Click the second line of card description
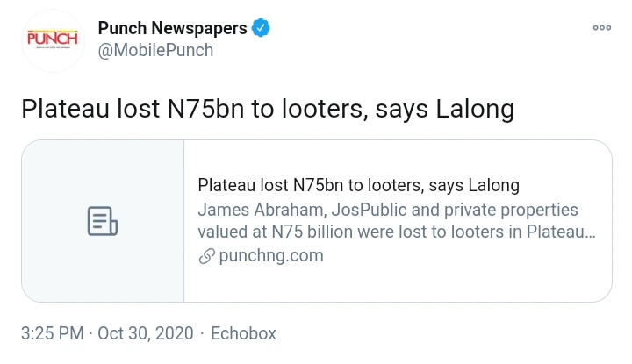The width and height of the screenshot is (632, 364). pos(397,232)
